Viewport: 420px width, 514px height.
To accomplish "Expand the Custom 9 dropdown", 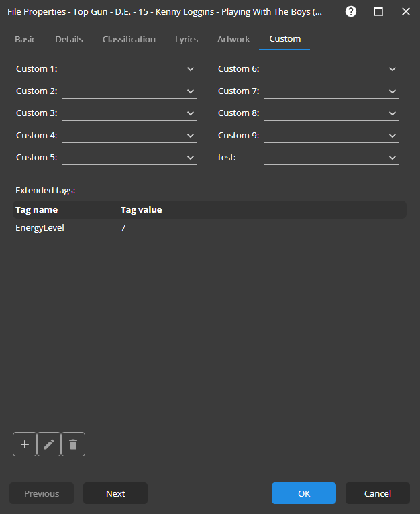I will pyautogui.click(x=392, y=136).
